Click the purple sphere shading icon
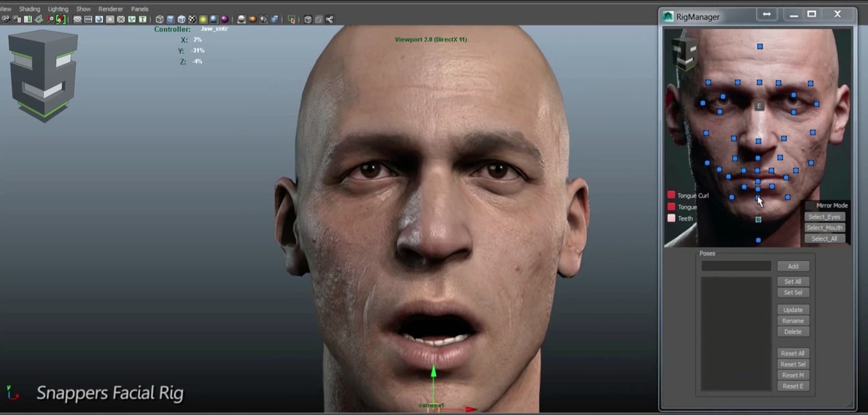 (x=225, y=19)
